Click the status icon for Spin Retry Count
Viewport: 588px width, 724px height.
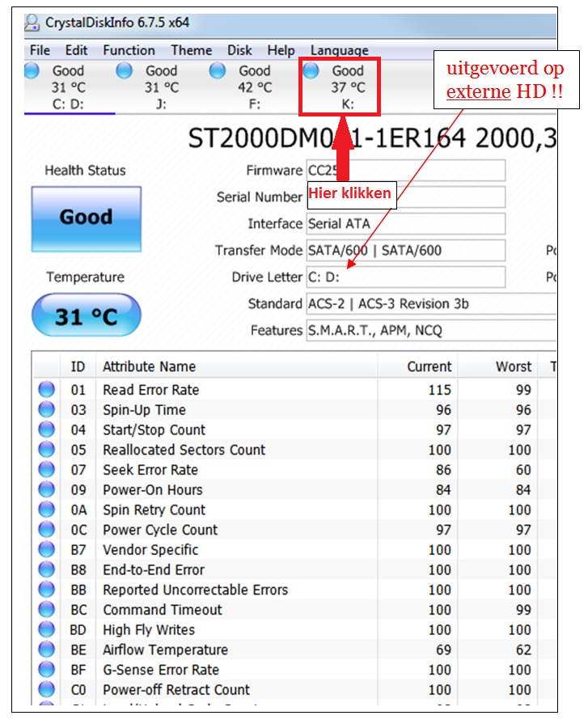[x=46, y=510]
